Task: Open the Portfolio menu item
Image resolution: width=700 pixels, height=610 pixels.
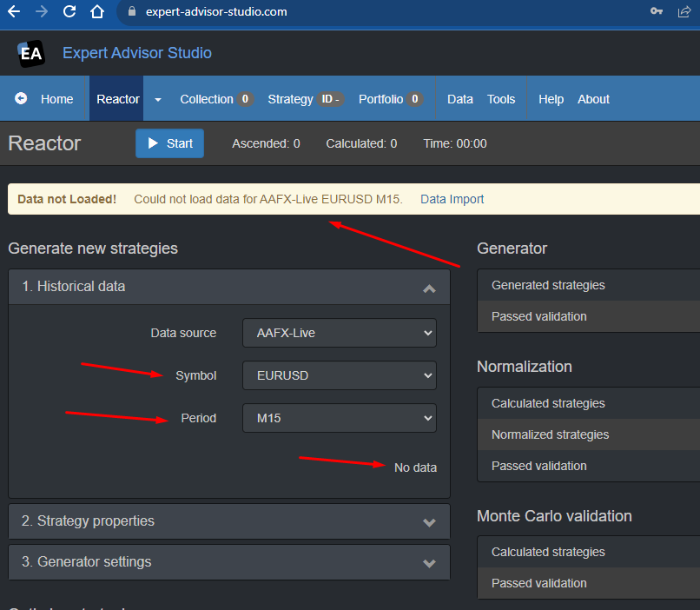Action: point(391,99)
